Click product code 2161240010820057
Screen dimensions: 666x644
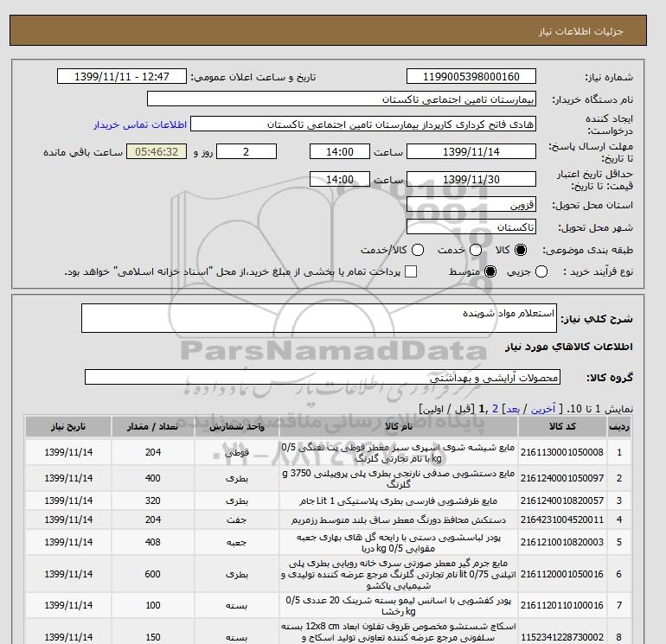click(x=562, y=501)
